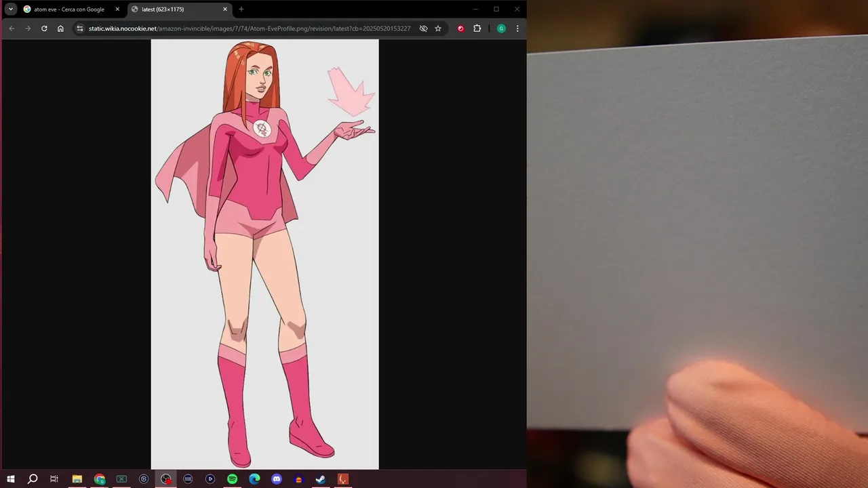The width and height of the screenshot is (868, 488).
Task: Open the circular 'G' icon on the taskbar
Action: click(144, 479)
